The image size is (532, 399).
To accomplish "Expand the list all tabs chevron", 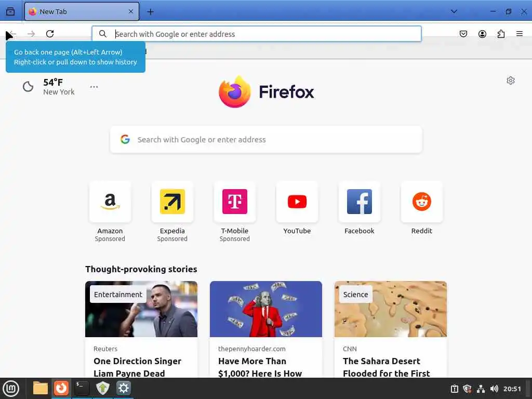I will coord(454,11).
